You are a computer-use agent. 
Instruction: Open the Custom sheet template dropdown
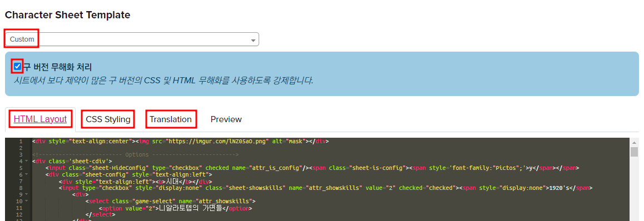(x=132, y=39)
